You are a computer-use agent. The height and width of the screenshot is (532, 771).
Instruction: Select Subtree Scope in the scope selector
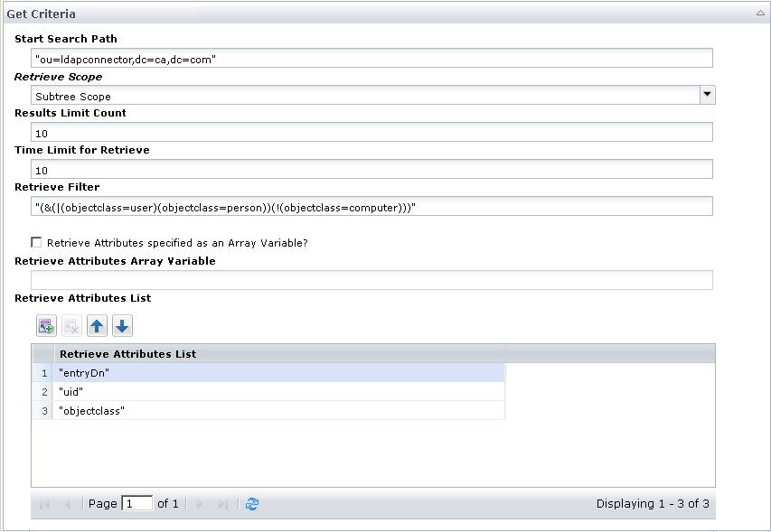click(x=362, y=95)
